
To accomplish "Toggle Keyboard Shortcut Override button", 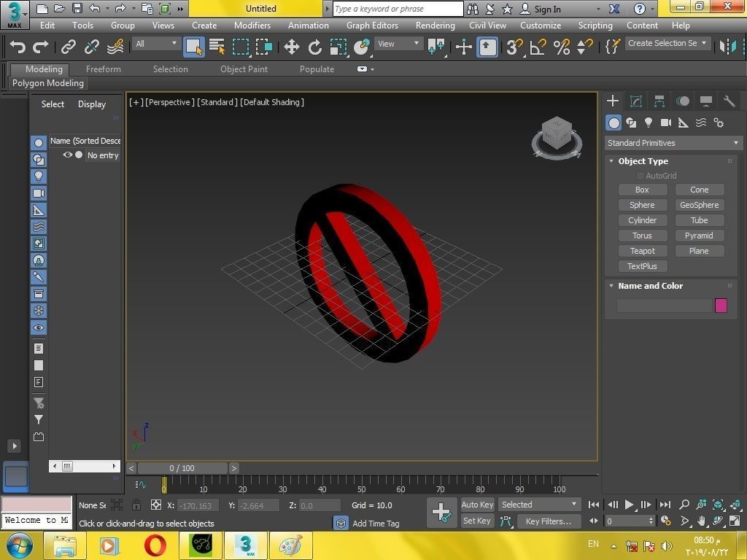I will tap(487, 47).
